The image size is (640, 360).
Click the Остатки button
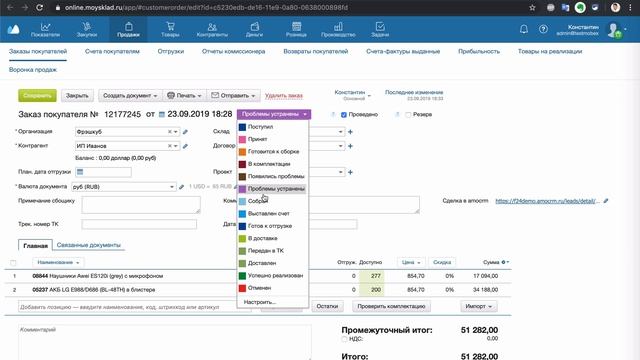(327, 306)
